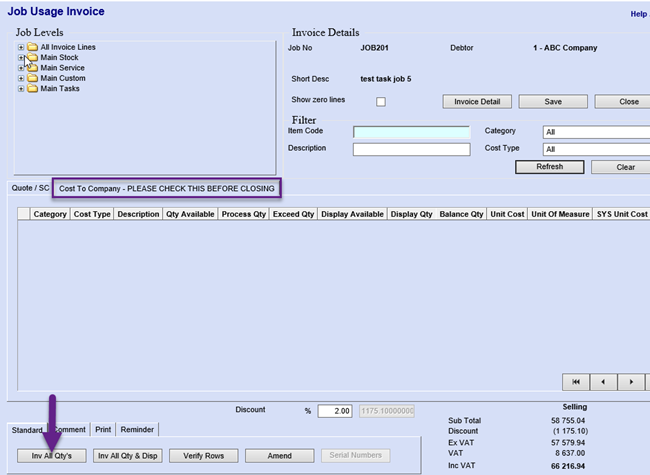
Task: Click the Refresh filter button
Action: 549,167
